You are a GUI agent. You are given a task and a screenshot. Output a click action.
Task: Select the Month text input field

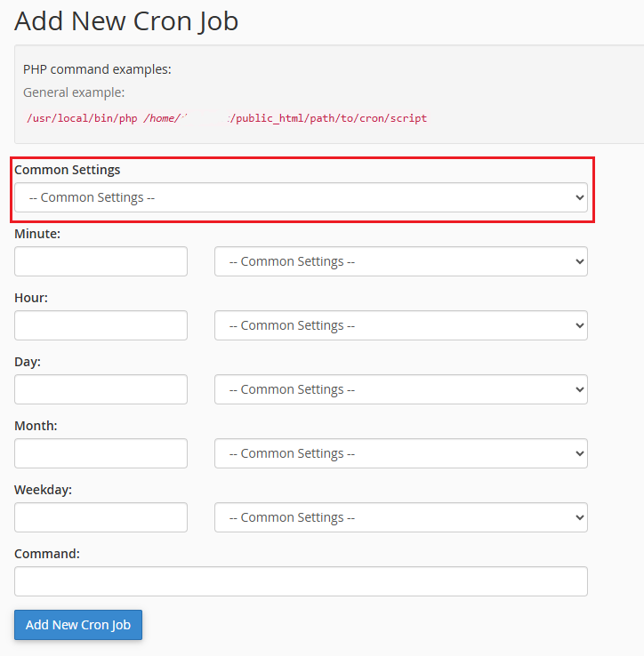tap(101, 453)
